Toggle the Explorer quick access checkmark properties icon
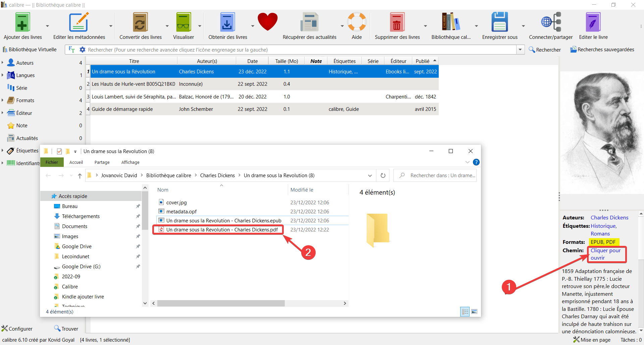Screen dimensions: 644x345 tap(59, 151)
